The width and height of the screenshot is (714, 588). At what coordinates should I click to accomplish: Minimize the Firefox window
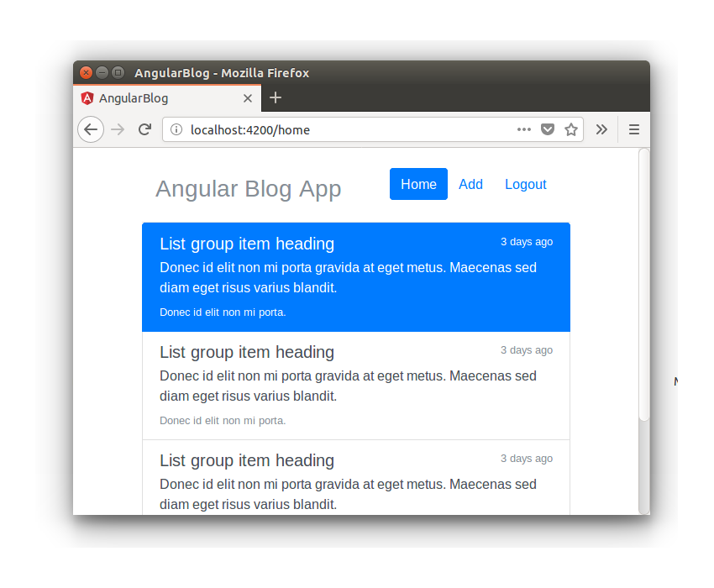[x=102, y=72]
